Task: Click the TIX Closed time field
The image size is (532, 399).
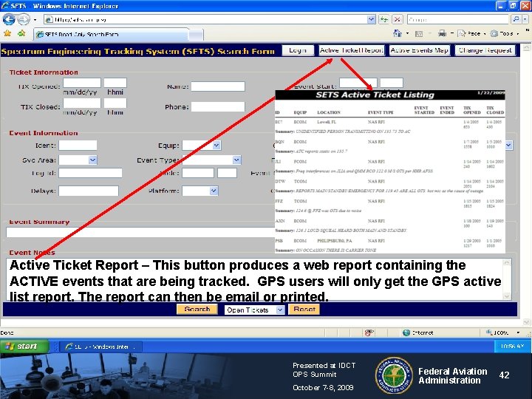Action: [115, 103]
